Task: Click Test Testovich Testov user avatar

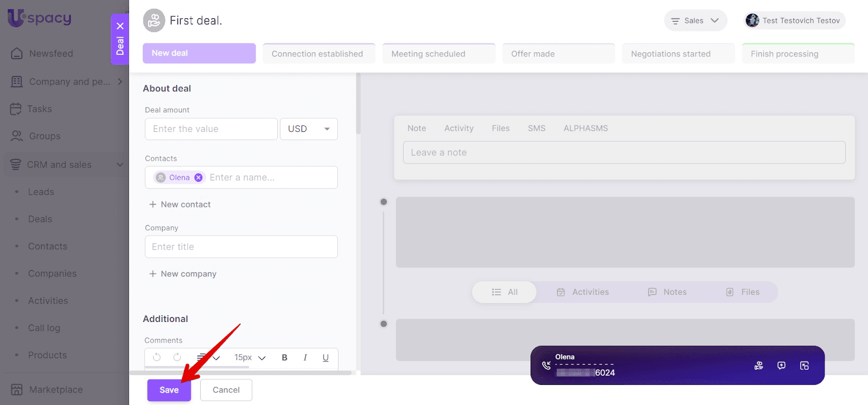Action: (752, 21)
